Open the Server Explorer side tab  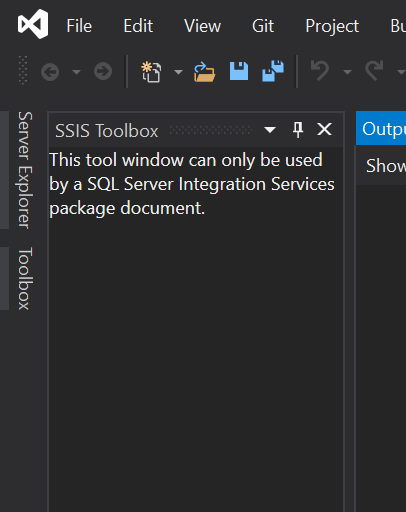pyautogui.click(x=25, y=170)
